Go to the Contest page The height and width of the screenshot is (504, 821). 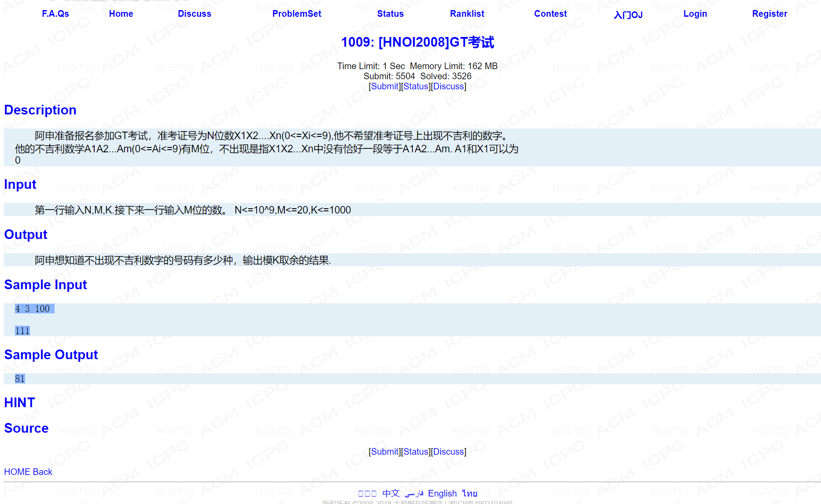click(x=550, y=14)
